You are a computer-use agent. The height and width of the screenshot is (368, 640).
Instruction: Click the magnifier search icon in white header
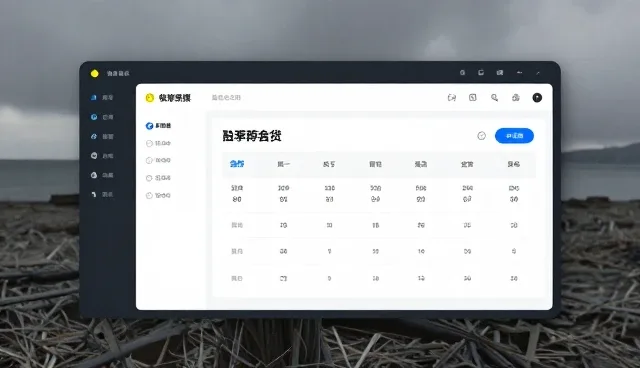coord(494,98)
